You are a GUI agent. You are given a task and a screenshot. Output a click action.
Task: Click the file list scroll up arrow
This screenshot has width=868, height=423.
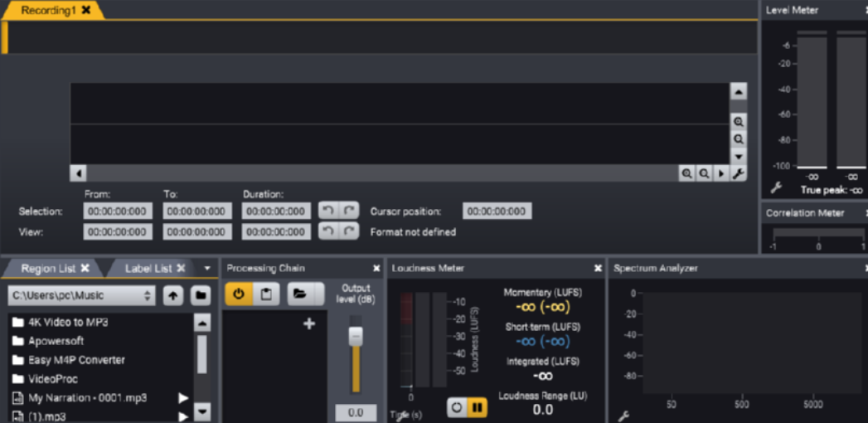(x=202, y=323)
